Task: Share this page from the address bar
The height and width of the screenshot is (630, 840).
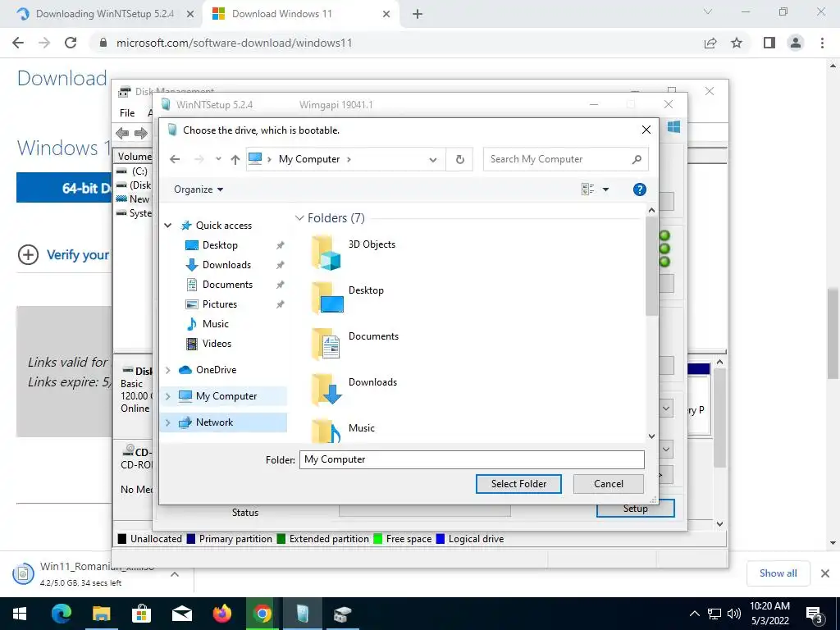Action: pyautogui.click(x=710, y=43)
